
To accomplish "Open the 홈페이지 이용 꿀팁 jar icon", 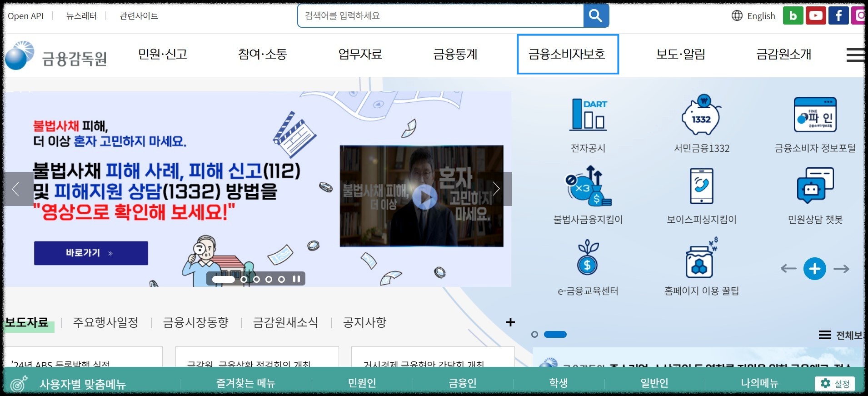I will click(701, 258).
